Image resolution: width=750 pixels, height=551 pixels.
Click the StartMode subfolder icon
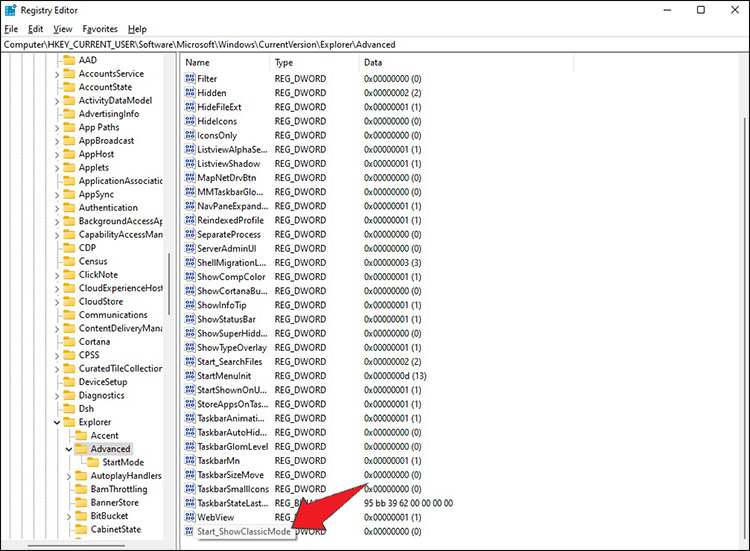point(93,462)
